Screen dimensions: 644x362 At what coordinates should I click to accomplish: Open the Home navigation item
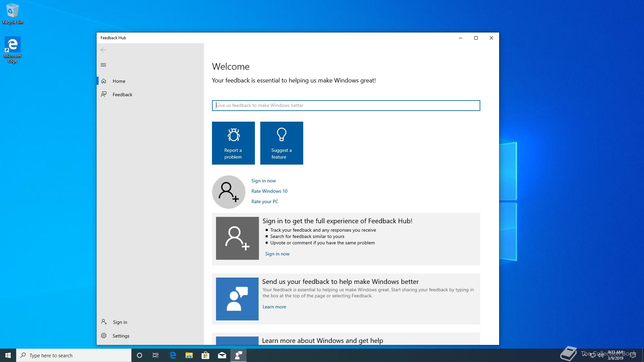click(x=150, y=81)
